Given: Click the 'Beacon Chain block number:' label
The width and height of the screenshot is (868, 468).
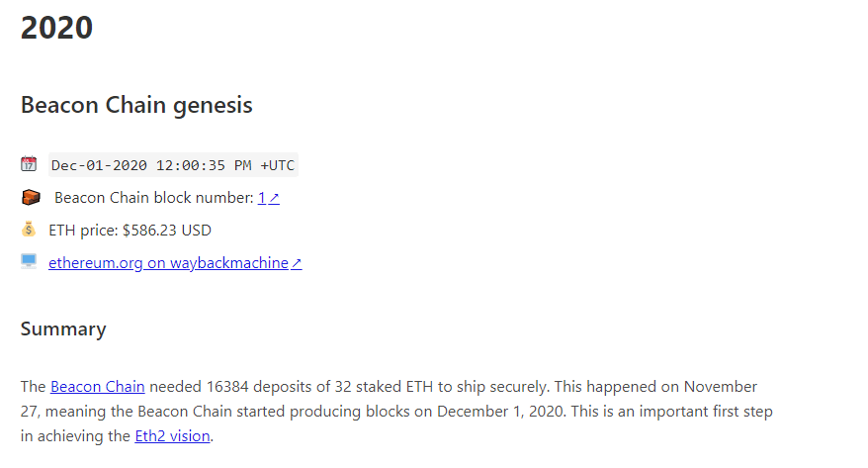Looking at the screenshot, I should [153, 198].
